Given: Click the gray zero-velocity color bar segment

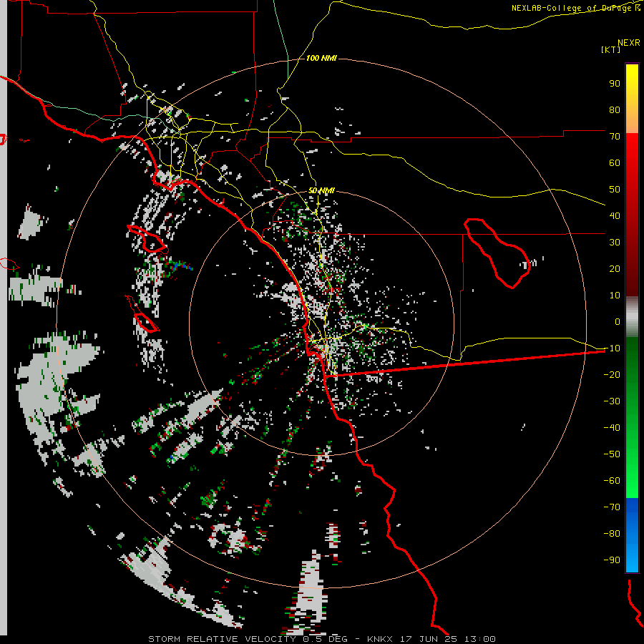Looking at the screenshot, I should (632, 317).
